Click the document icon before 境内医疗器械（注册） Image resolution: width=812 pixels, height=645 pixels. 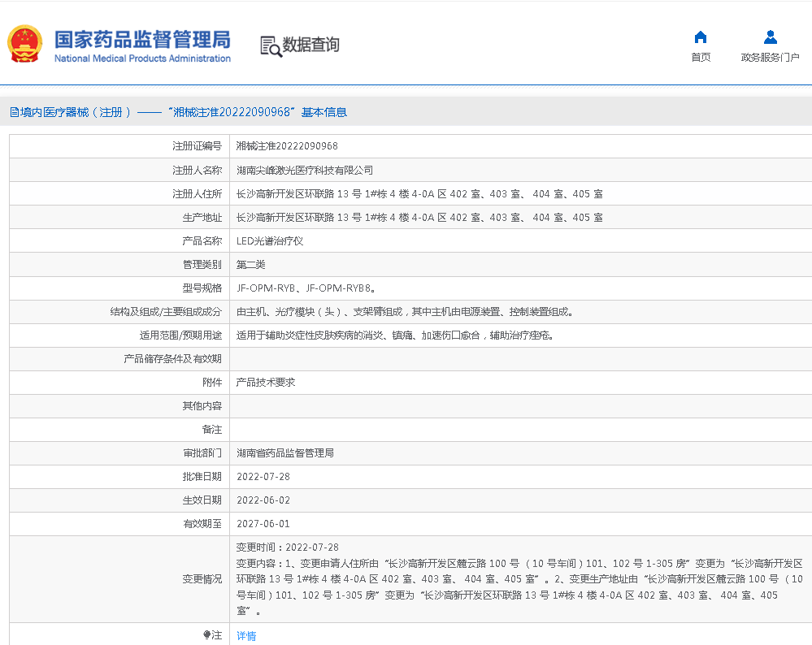click(13, 111)
